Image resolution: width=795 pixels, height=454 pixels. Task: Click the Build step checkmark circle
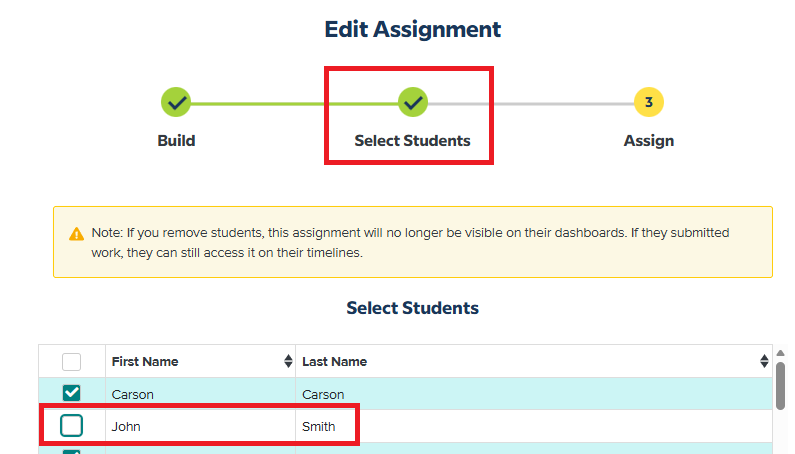176,101
